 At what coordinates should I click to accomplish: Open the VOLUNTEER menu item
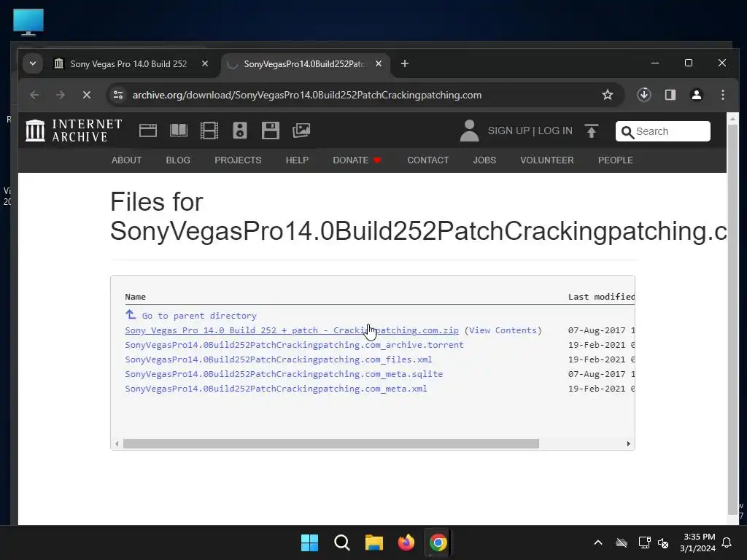[547, 160]
